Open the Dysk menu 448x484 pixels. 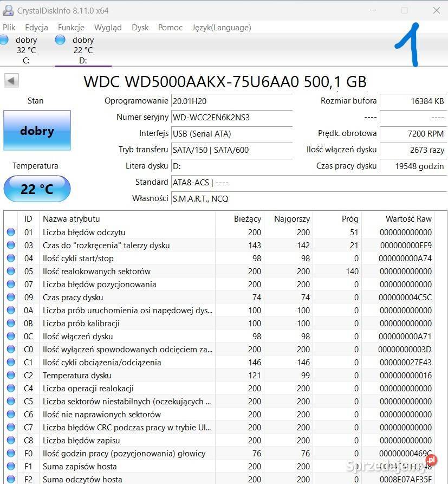pyautogui.click(x=140, y=28)
